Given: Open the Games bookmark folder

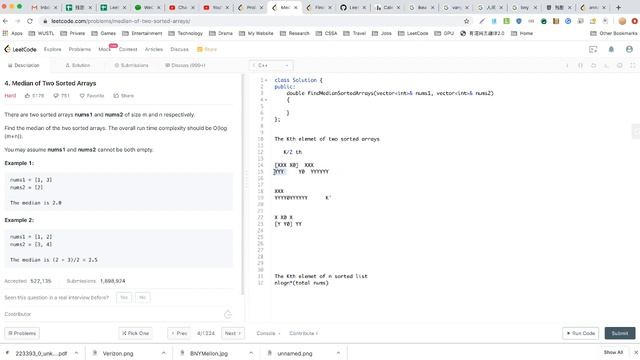Looking at the screenshot, I should 104,33.
